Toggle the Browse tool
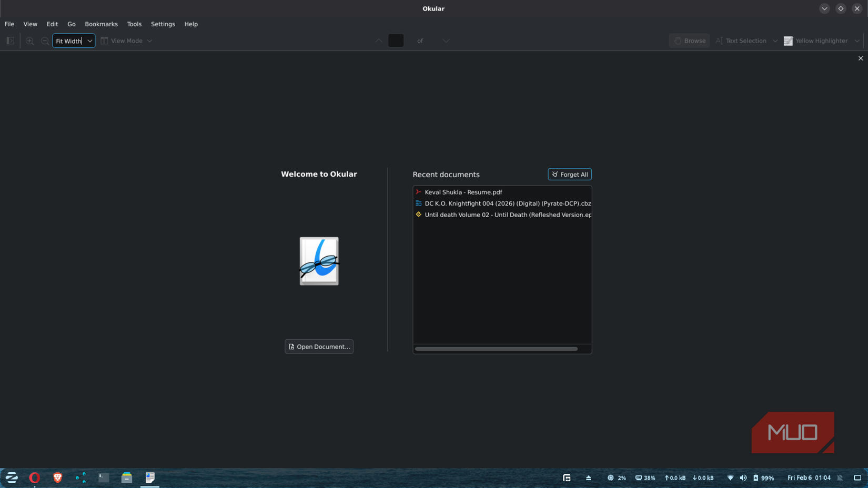Image resolution: width=868 pixels, height=488 pixels. pyautogui.click(x=689, y=40)
